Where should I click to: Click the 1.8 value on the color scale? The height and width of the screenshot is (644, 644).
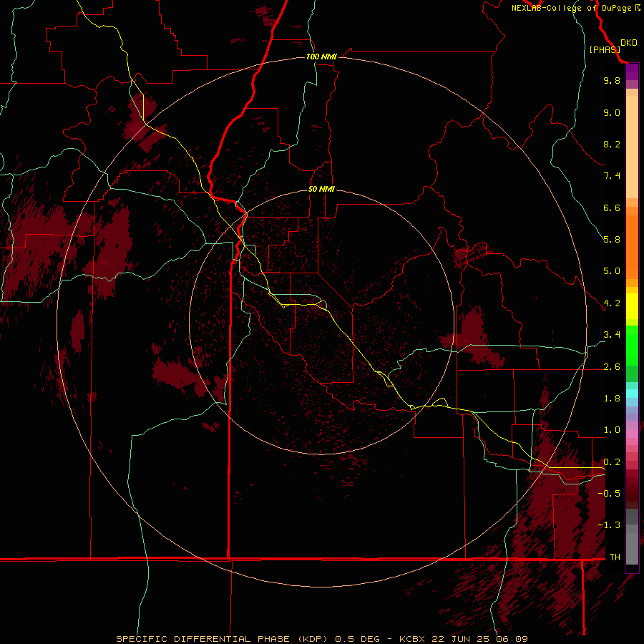(x=612, y=399)
